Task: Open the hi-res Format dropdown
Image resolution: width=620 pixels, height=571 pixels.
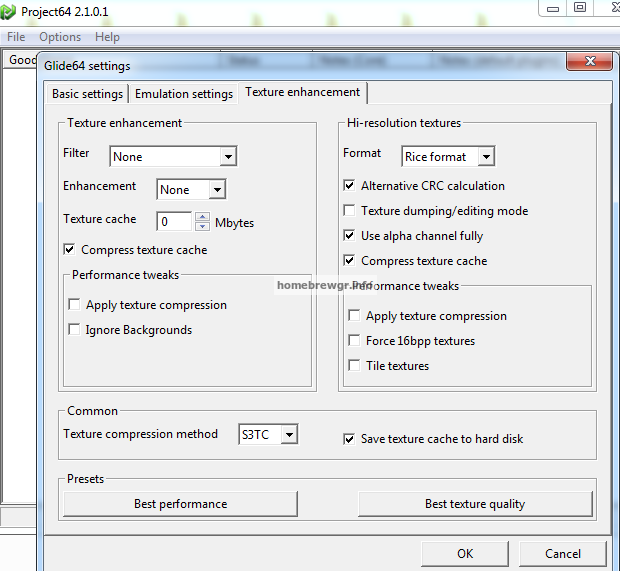Action: 486,157
